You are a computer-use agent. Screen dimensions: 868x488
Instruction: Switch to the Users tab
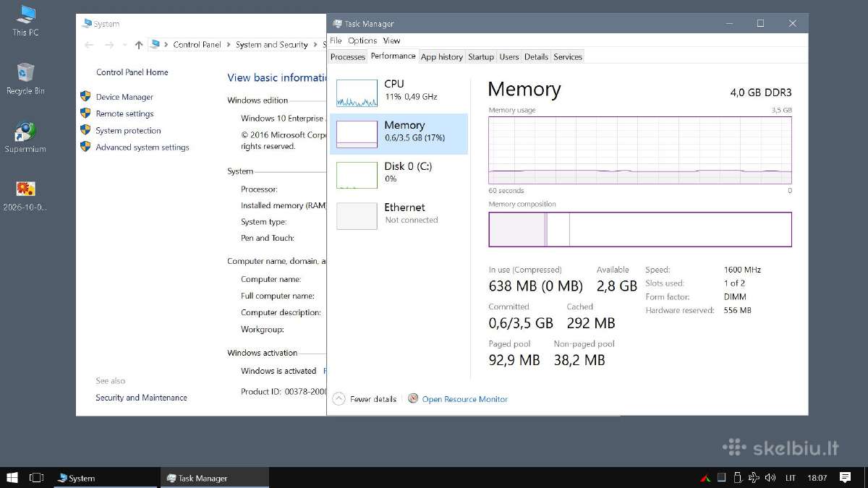tap(509, 57)
